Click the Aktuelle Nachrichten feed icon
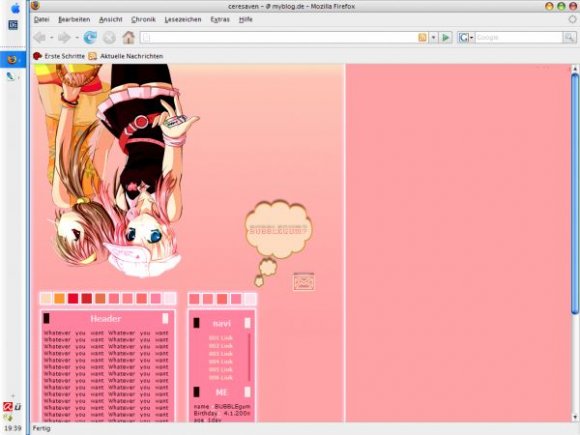 92,56
